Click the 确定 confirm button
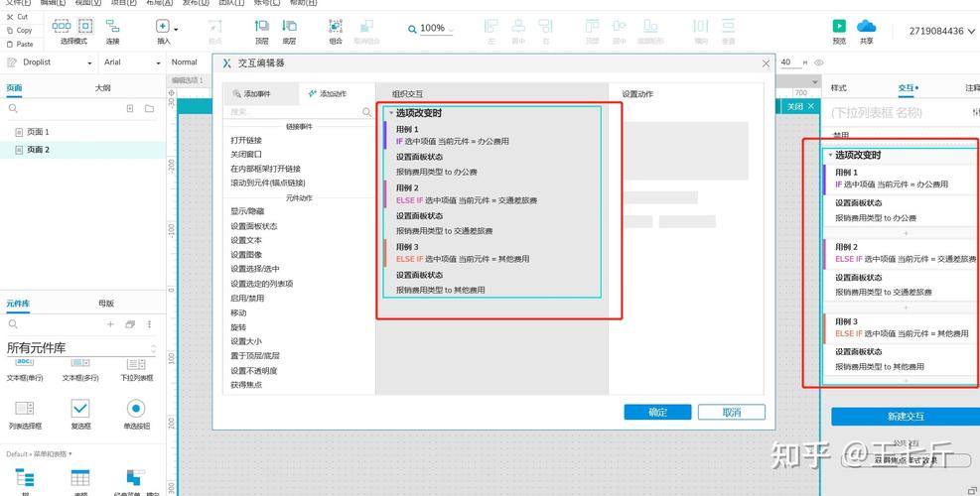980x496 pixels. [x=657, y=413]
